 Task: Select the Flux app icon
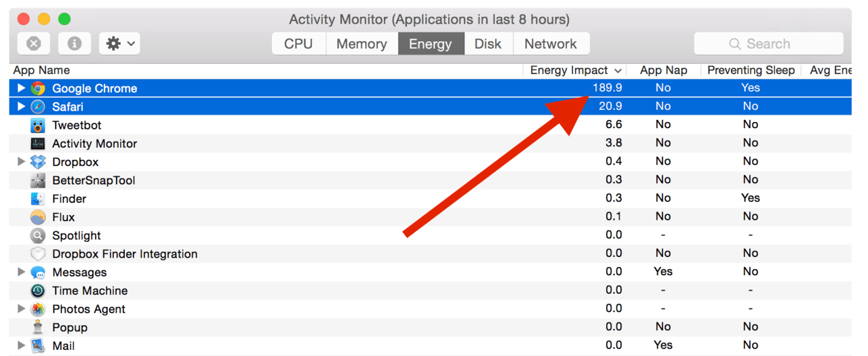click(x=38, y=217)
